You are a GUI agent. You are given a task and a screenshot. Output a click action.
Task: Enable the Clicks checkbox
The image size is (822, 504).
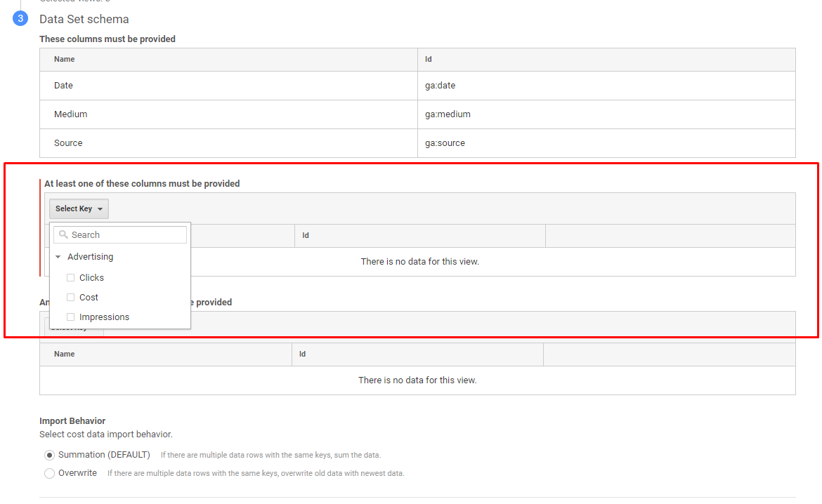[x=70, y=278]
